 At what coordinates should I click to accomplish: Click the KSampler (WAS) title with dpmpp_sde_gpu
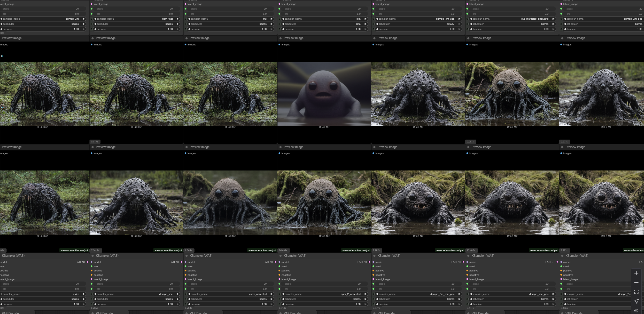(x=483, y=256)
